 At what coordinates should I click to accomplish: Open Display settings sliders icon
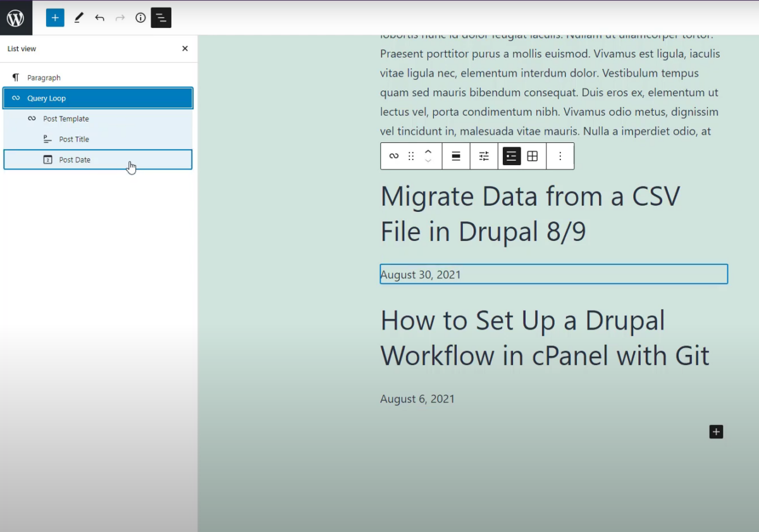[x=484, y=156]
